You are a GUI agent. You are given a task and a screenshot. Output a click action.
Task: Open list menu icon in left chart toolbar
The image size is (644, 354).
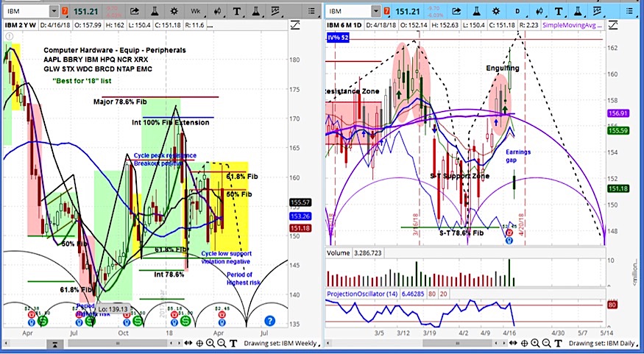[312, 11]
